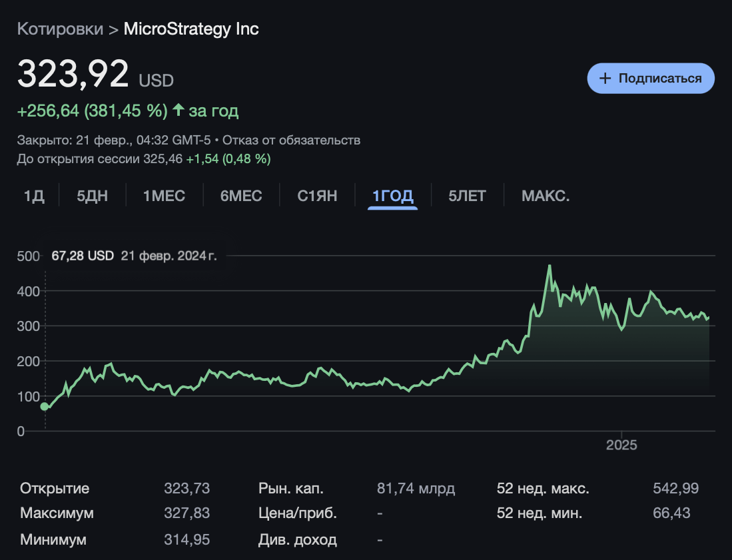The image size is (732, 560).
Task: Click the Цена/приб. label
Action: (x=297, y=513)
